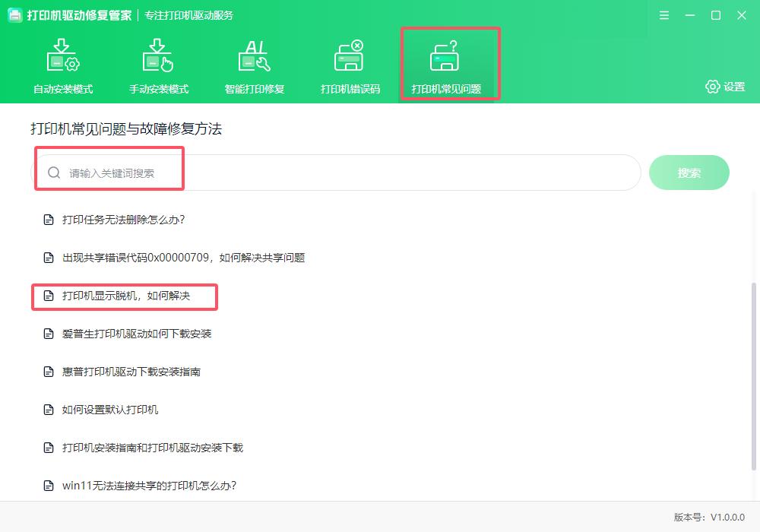Open win11无法连接共享的打印机怎么办 article
The image size is (760, 532).
[149, 486]
